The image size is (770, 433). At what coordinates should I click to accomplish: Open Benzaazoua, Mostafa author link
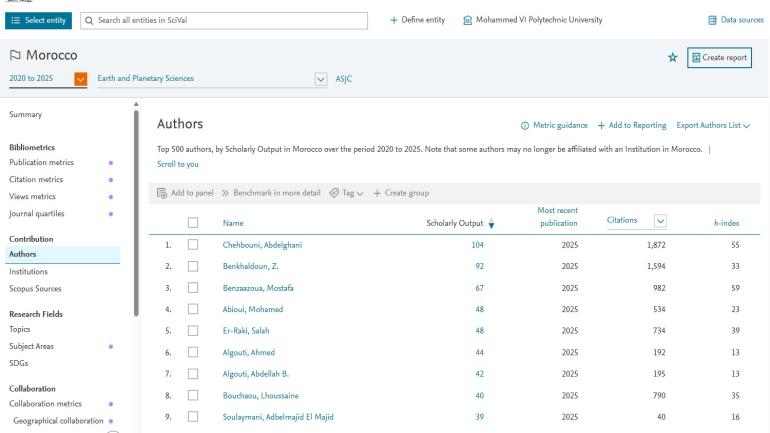tap(260, 286)
